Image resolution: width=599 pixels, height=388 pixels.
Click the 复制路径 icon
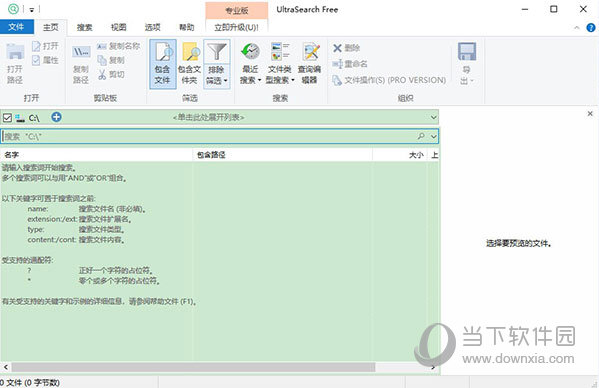click(x=81, y=52)
